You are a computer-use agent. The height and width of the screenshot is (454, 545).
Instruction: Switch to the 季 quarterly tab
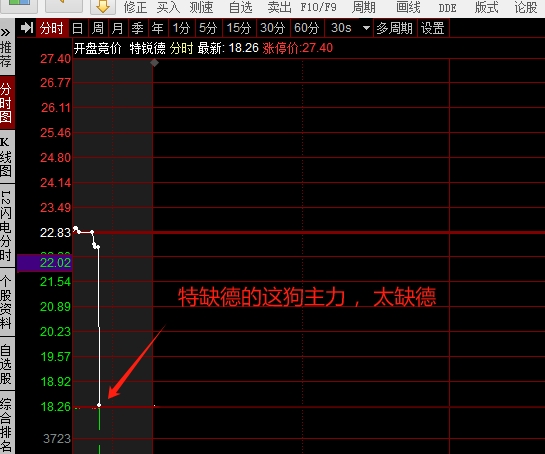pos(137,28)
